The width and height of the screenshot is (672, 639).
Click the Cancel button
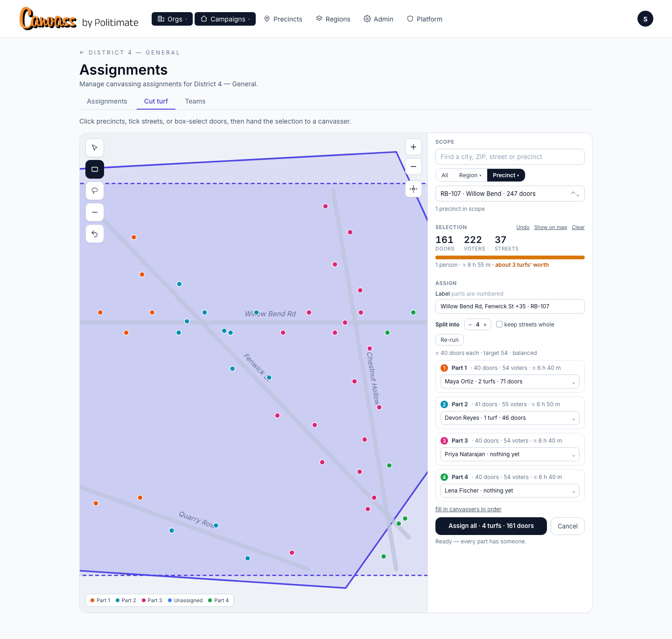(x=567, y=526)
